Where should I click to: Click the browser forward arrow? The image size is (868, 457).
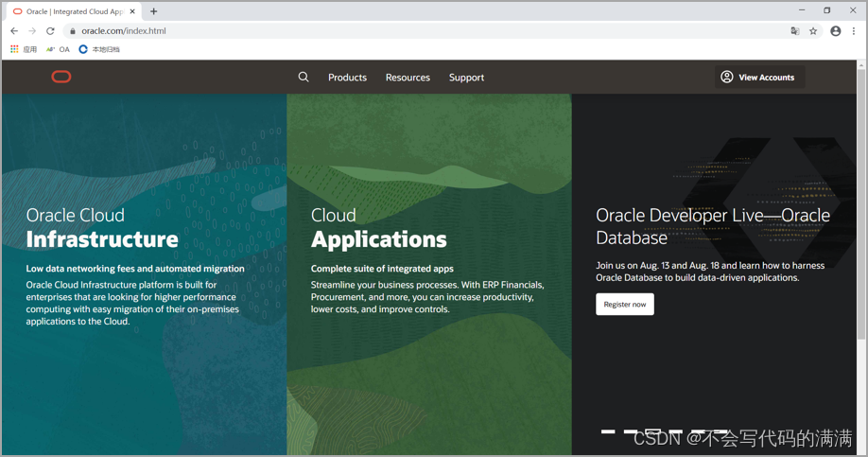[32, 31]
